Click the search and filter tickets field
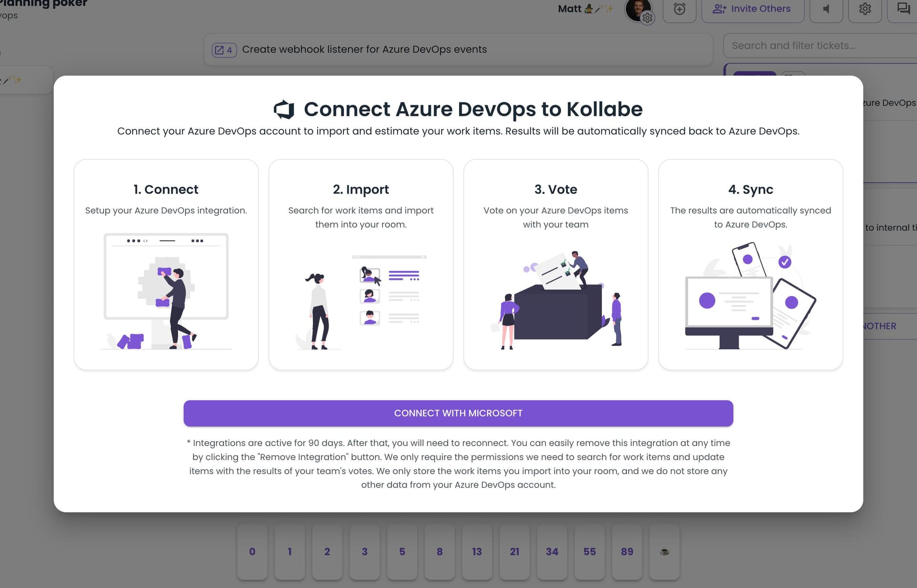917x588 pixels. (x=819, y=45)
